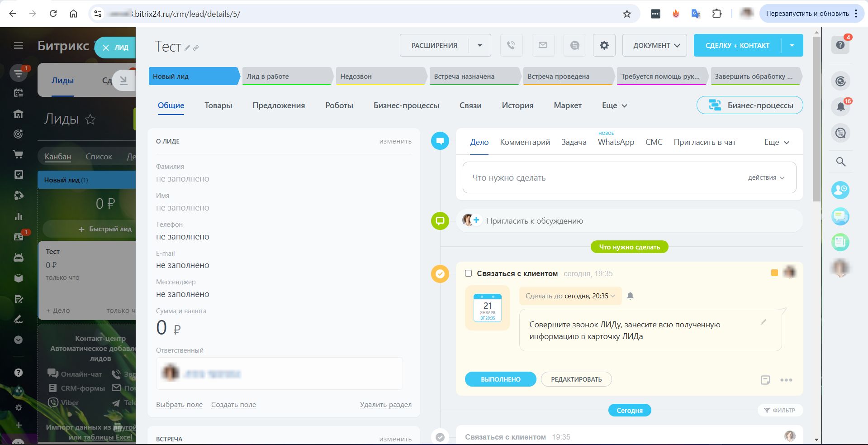Open the arrow next to СДЕЛКУ + КОНТАКТ

(792, 45)
